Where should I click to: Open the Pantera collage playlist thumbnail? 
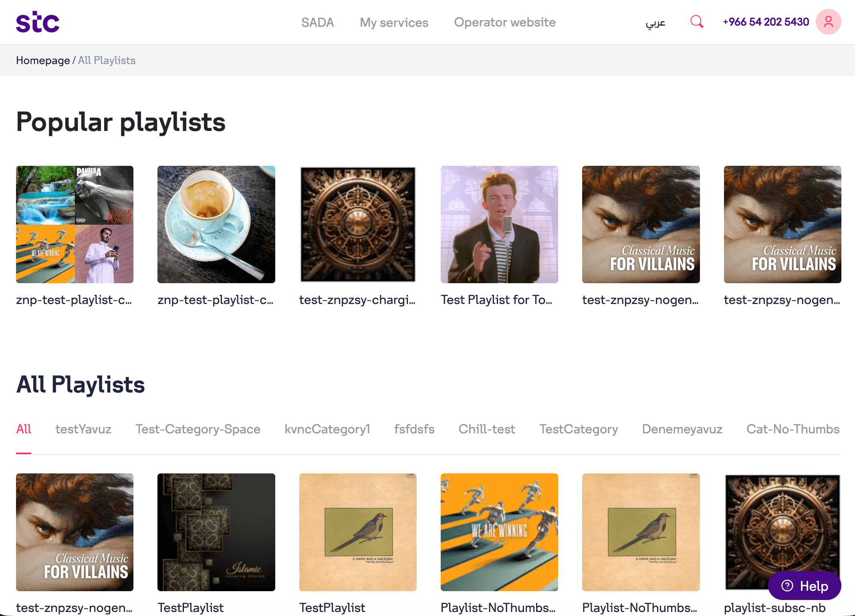(75, 224)
